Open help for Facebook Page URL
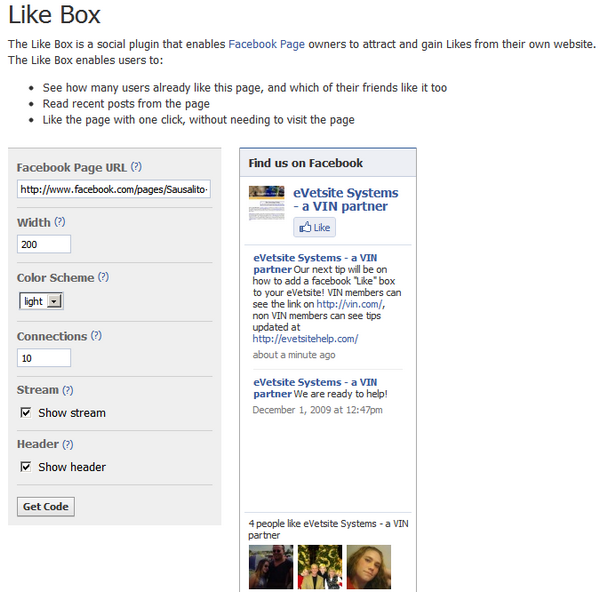The height and width of the screenshot is (592, 600). click(136, 167)
